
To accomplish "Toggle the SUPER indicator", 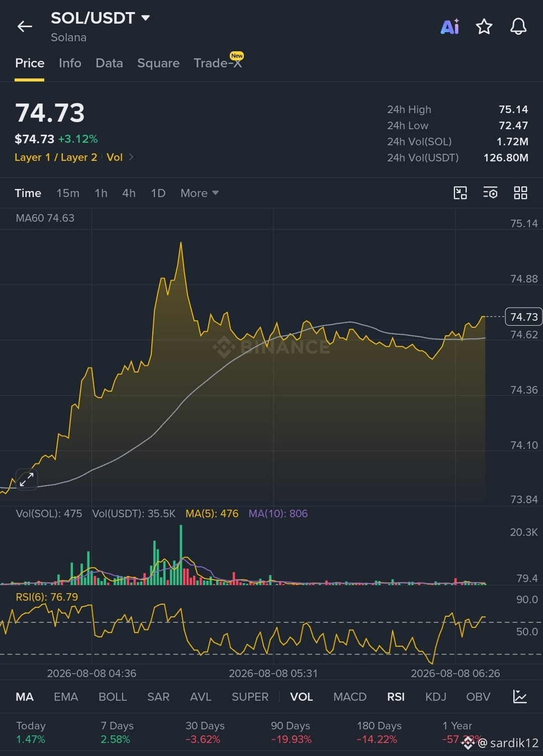I will [250, 697].
